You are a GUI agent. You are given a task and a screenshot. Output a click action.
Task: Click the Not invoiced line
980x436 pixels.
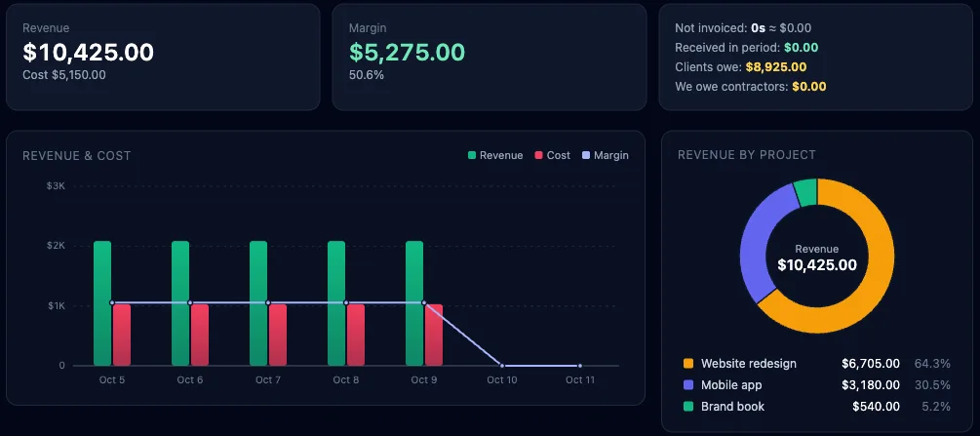(743, 28)
